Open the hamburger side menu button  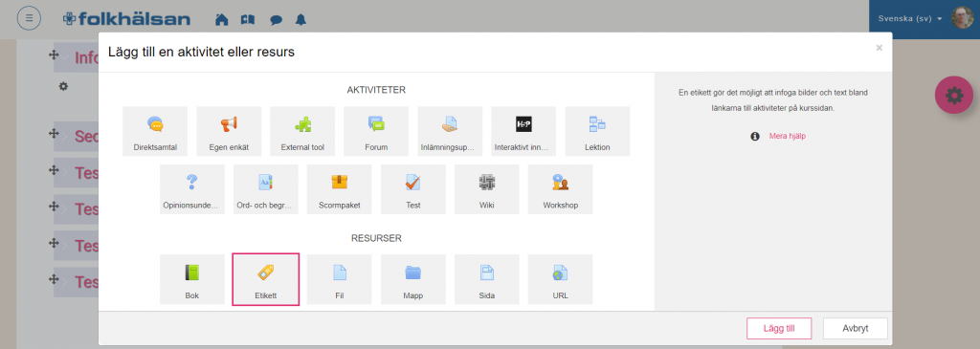[x=29, y=18]
